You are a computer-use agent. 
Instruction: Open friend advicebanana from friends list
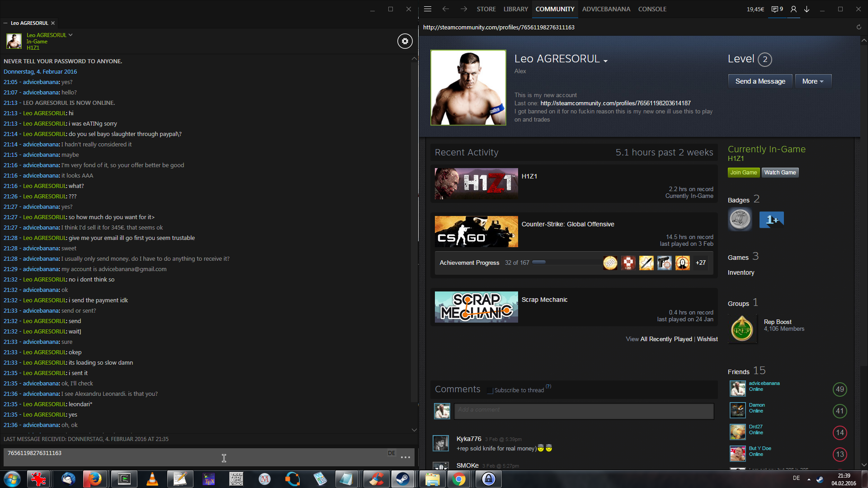[x=764, y=383]
